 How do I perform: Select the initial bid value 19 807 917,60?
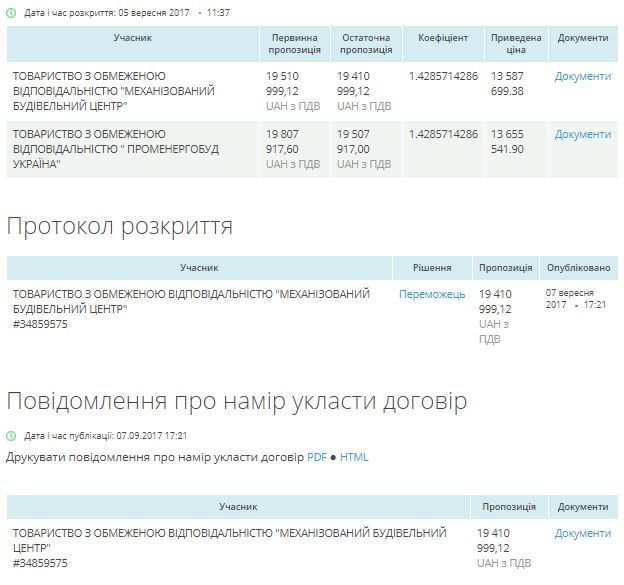pos(282,142)
